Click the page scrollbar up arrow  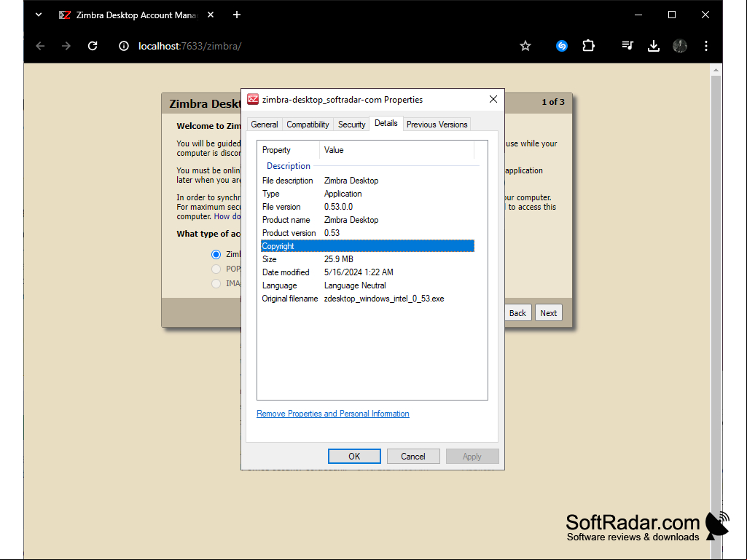click(x=716, y=69)
